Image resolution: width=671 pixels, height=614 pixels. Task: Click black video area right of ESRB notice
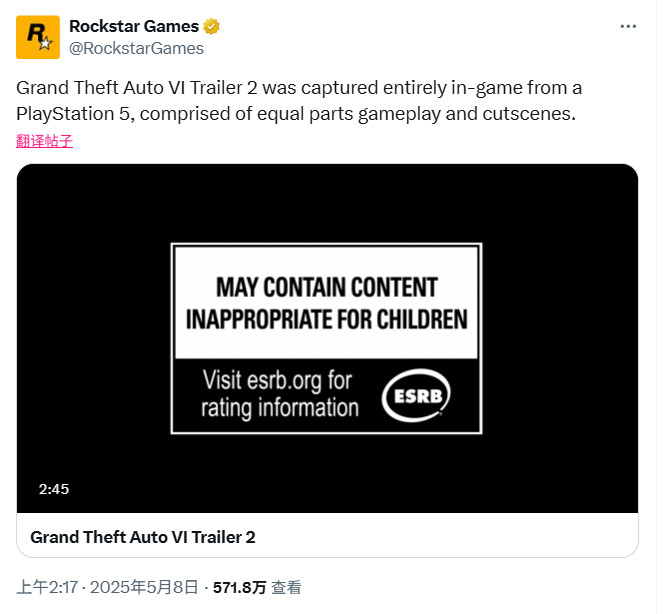coord(560,338)
